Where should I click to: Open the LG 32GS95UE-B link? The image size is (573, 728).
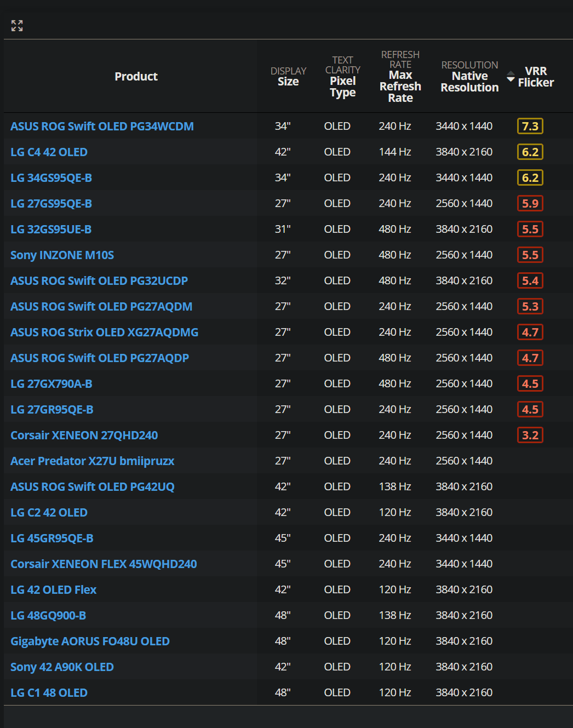pyautogui.click(x=51, y=230)
